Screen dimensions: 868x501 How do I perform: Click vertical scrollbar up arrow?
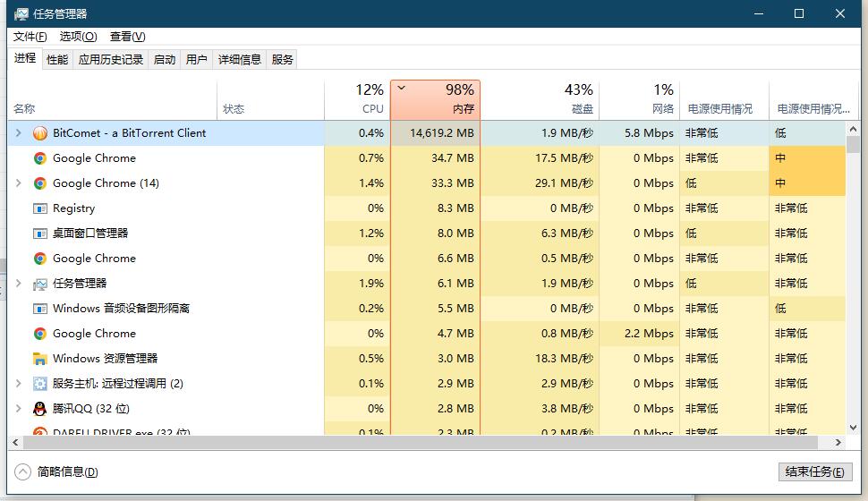[x=853, y=129]
